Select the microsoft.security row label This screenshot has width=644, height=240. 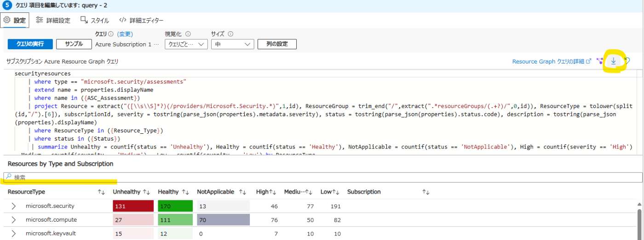[x=50, y=206]
